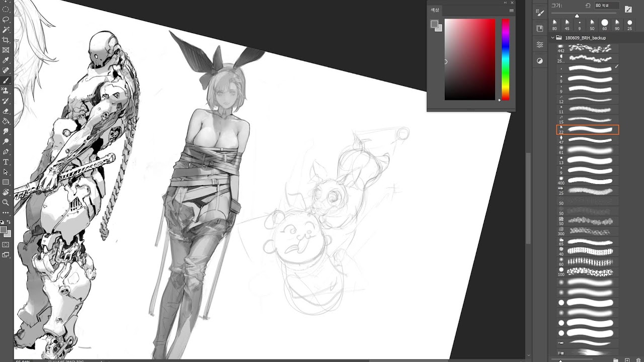Choose recent brush preset size 9
The height and width of the screenshot is (362, 644).
[x=580, y=25]
